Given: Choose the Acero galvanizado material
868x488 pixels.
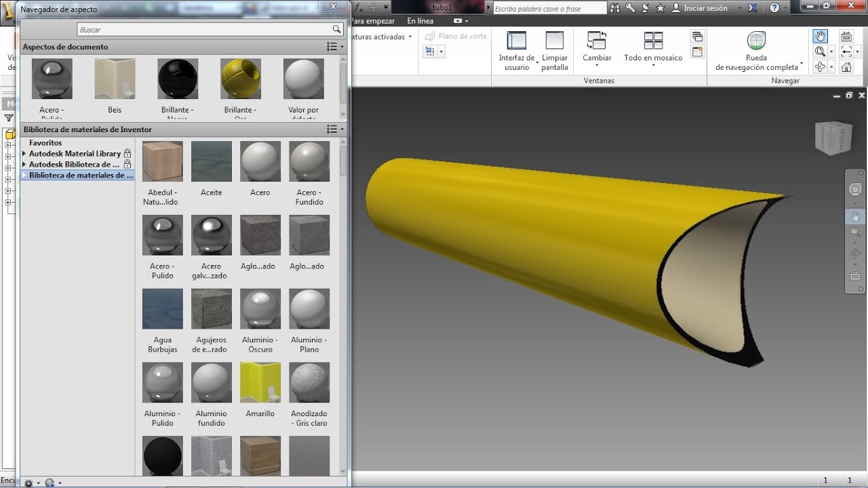Looking at the screenshot, I should (212, 235).
